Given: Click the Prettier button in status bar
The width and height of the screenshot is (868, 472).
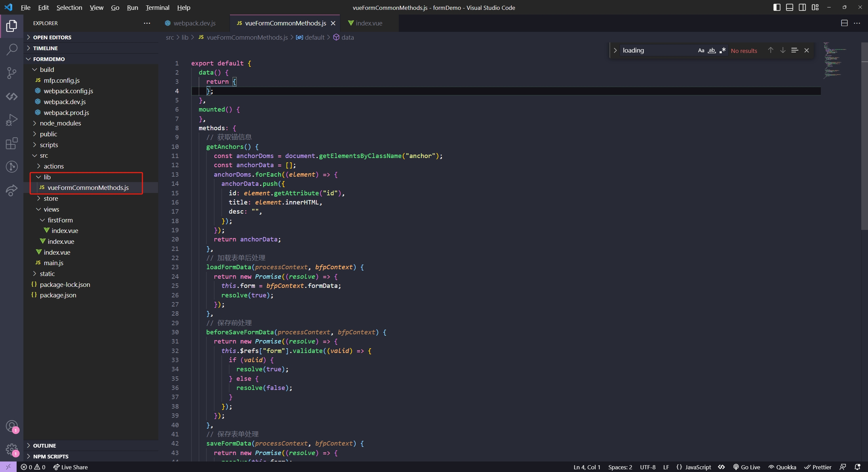Looking at the screenshot, I should tap(816, 466).
